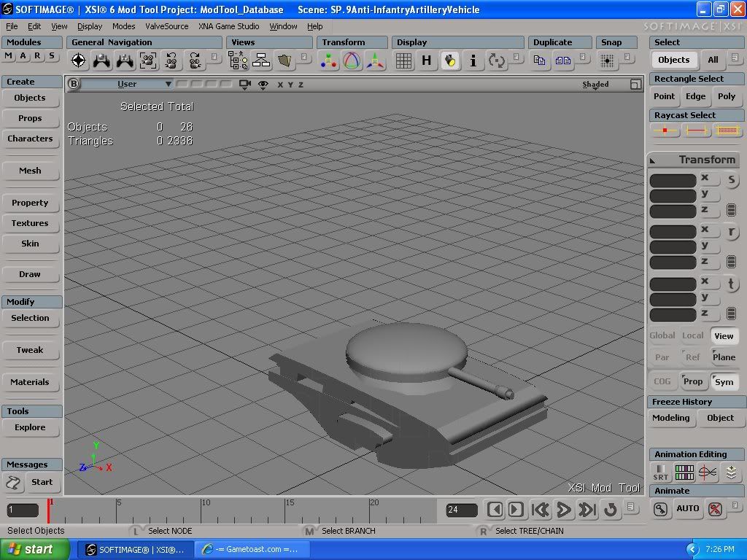Open the Select panel options menu
This screenshot has width=747, height=560.
pos(735,58)
